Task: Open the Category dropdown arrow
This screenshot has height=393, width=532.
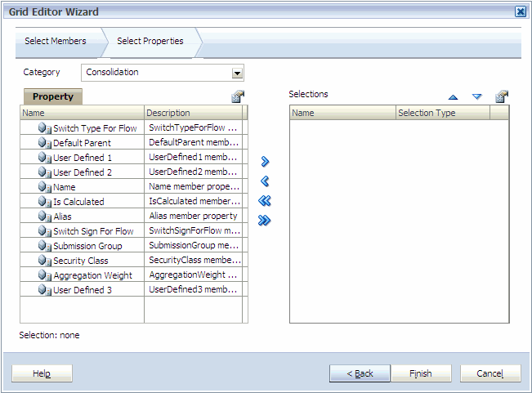Action: pyautogui.click(x=238, y=73)
